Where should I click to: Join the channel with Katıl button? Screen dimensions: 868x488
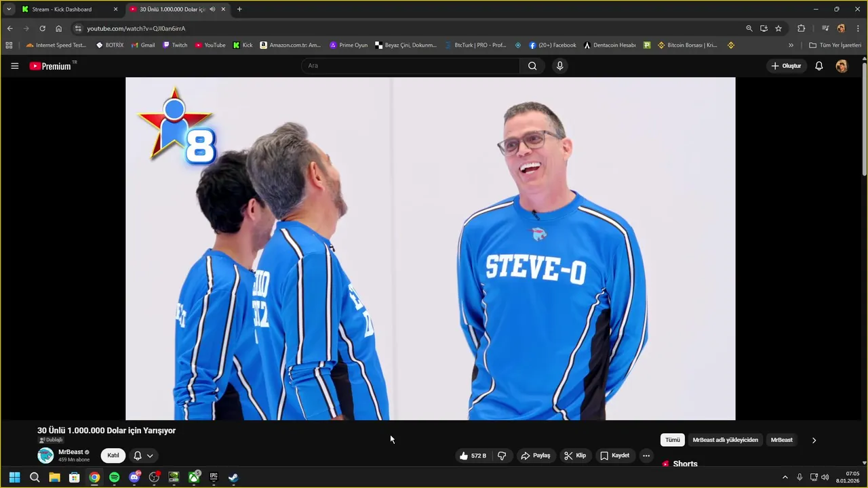113,455
